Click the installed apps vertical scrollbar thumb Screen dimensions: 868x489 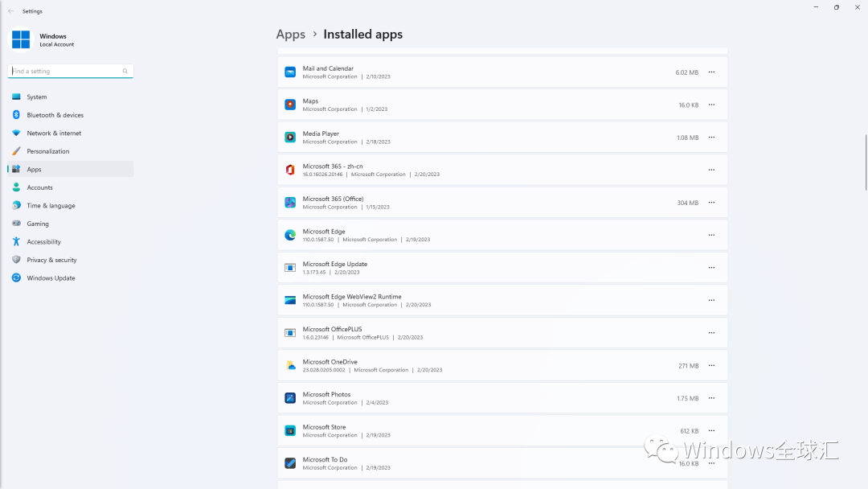866,162
